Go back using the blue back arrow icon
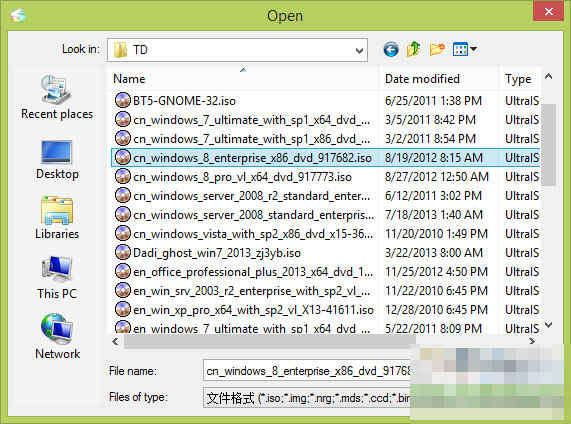571x424 pixels. pos(391,50)
